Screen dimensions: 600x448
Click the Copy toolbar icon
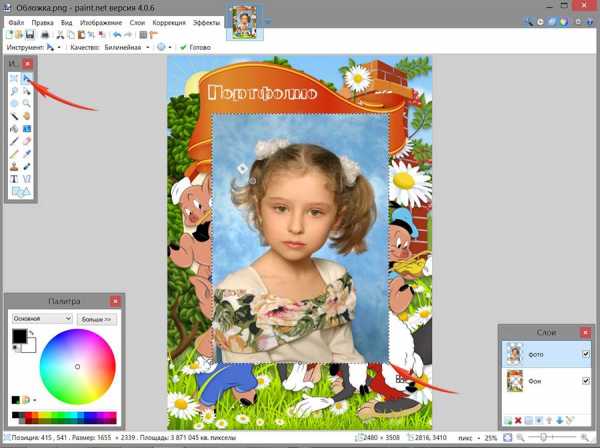(x=71, y=35)
